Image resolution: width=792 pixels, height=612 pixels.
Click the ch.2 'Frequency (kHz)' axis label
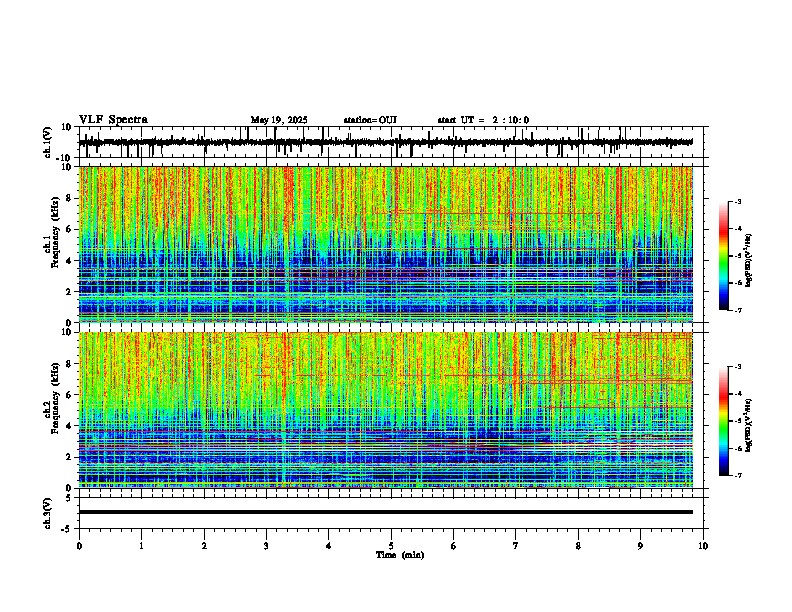[55, 398]
